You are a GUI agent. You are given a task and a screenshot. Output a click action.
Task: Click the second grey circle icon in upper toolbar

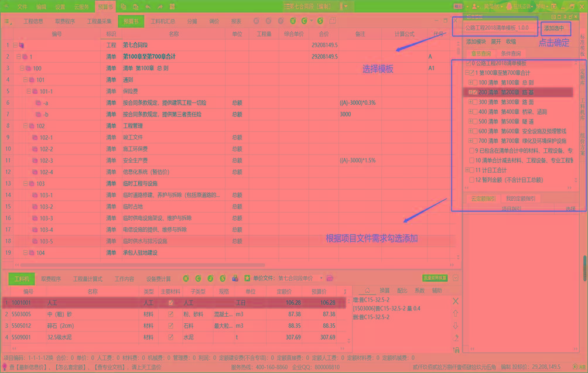click(x=268, y=21)
